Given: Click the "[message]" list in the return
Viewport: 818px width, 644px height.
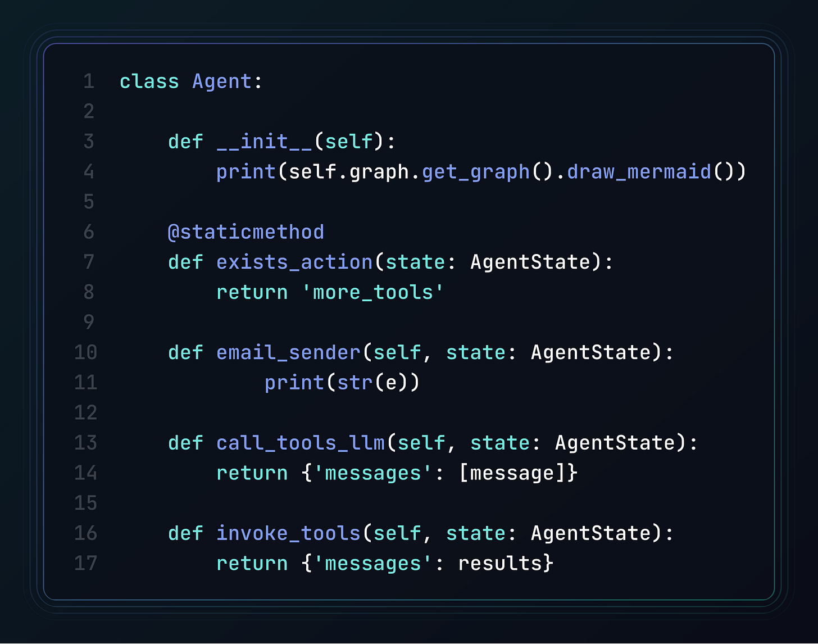Looking at the screenshot, I should point(512,473).
